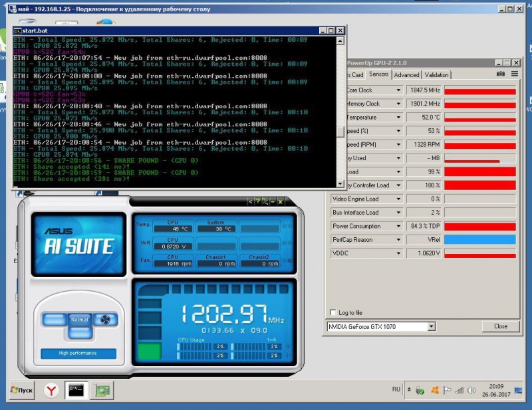Switch to the Validation tab
Viewport: 532px width, 410px height.
pos(437,75)
